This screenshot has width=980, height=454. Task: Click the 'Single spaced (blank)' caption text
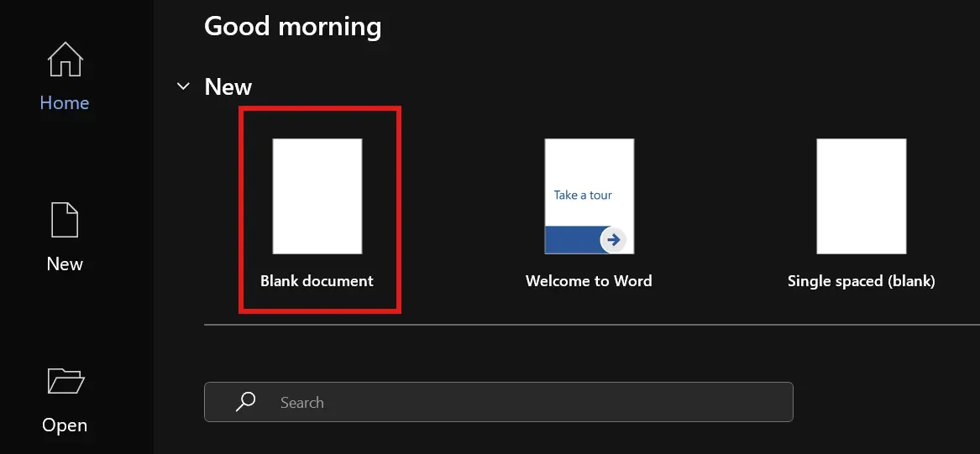coord(862,281)
